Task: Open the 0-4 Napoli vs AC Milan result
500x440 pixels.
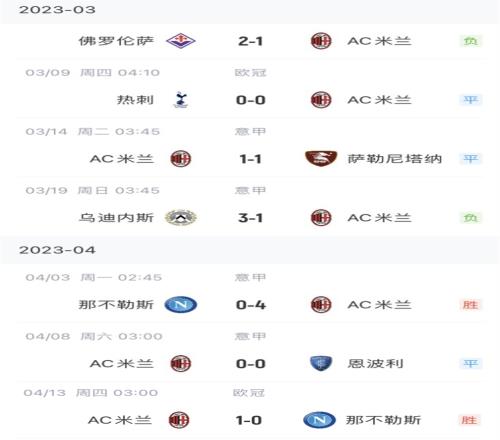Action: 250,305
